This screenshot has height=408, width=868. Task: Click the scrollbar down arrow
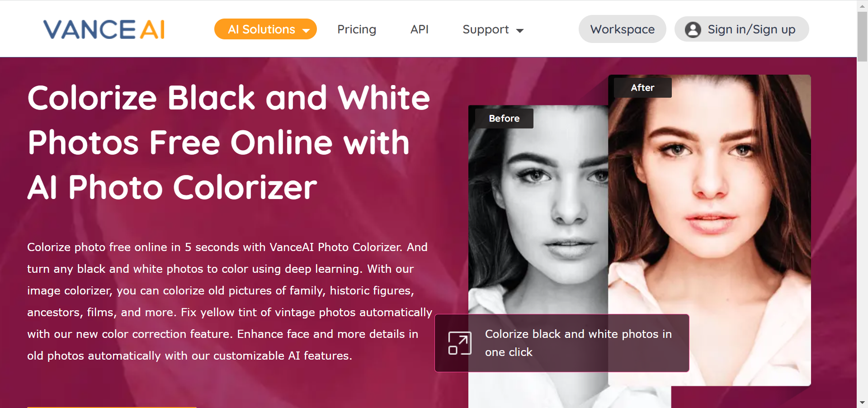pyautogui.click(x=862, y=402)
